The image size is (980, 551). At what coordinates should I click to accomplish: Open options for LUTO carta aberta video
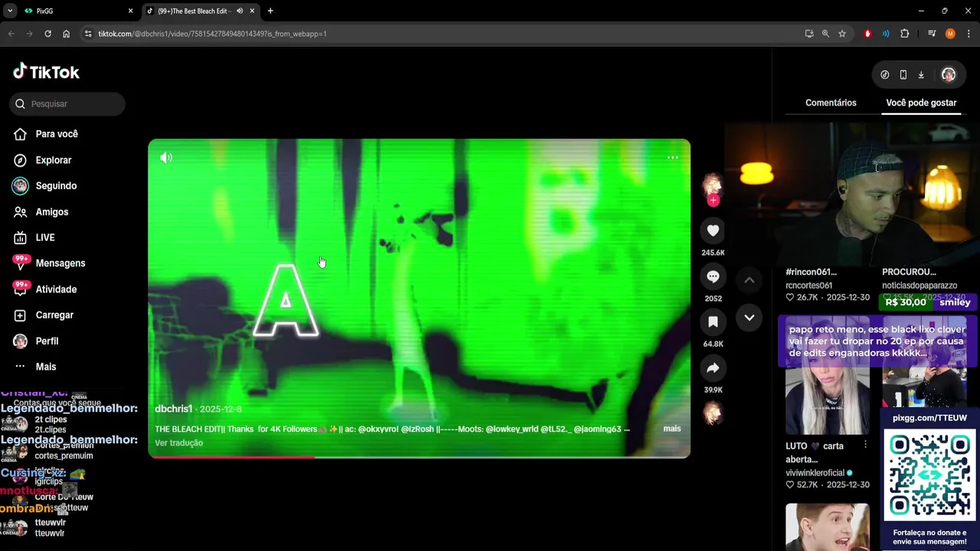(865, 445)
